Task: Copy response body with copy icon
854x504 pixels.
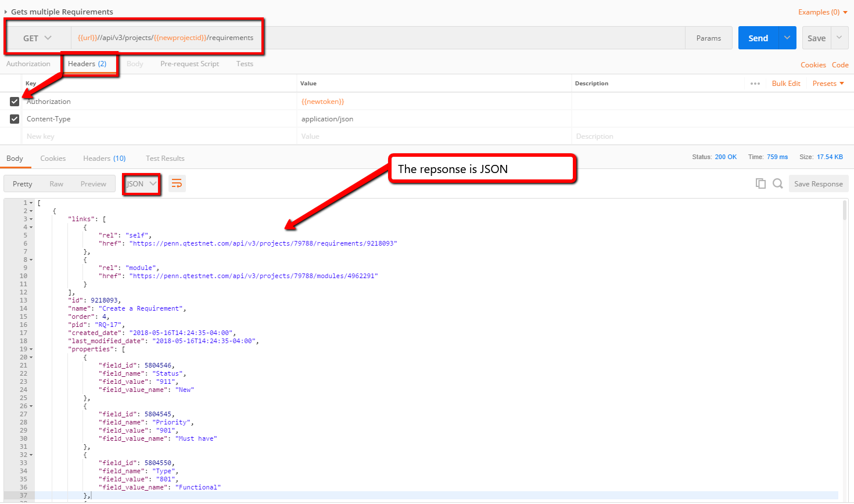Action: tap(760, 184)
